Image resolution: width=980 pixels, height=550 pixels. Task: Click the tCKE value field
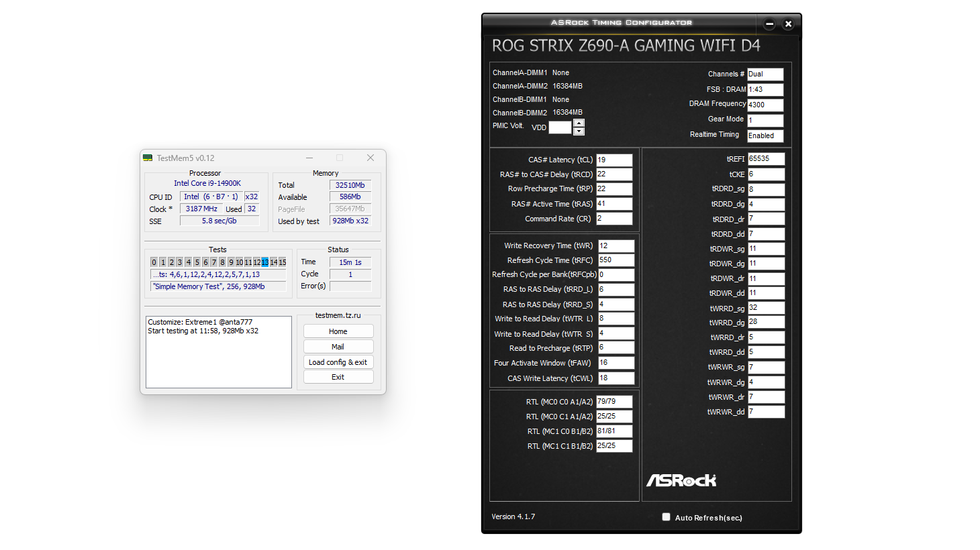coord(767,174)
